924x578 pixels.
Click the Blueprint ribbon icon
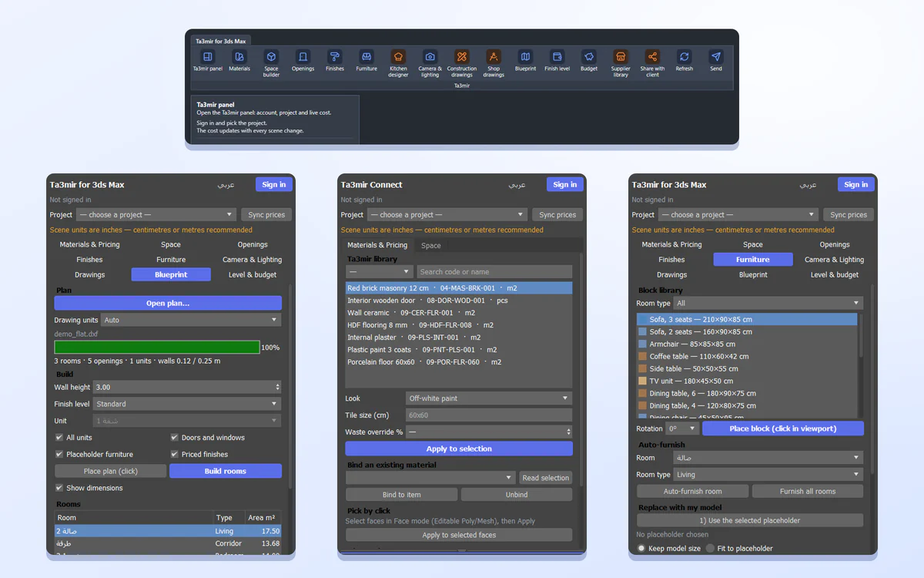[x=525, y=56]
